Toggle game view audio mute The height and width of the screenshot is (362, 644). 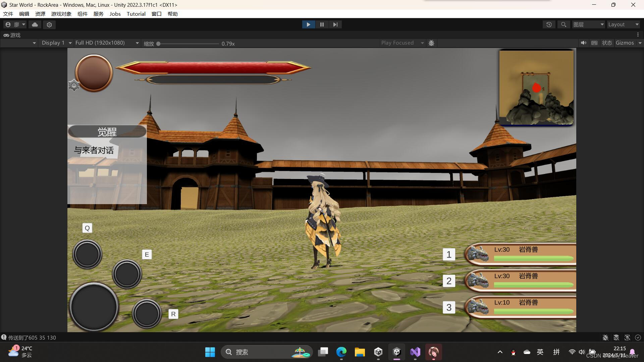(x=584, y=43)
